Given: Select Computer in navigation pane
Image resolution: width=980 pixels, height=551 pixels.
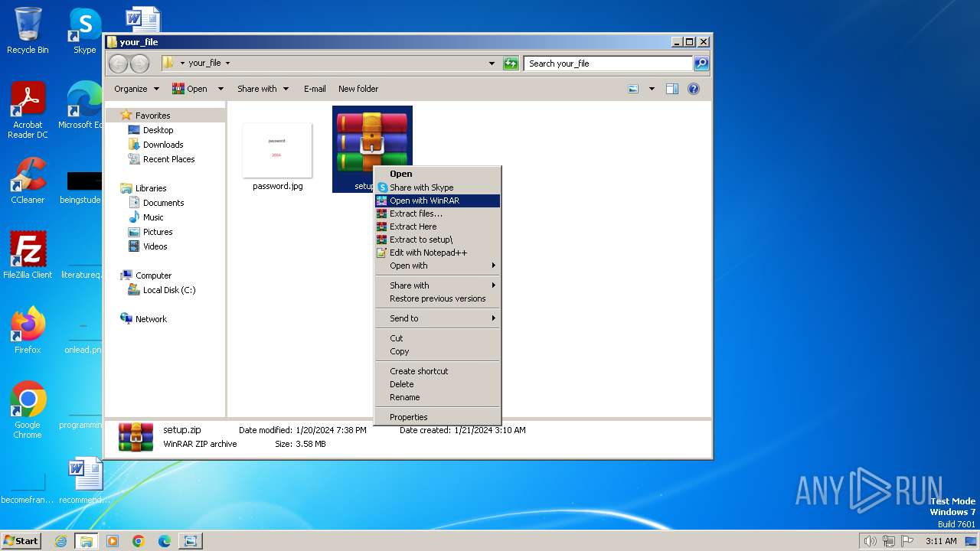Looking at the screenshot, I should pos(153,275).
